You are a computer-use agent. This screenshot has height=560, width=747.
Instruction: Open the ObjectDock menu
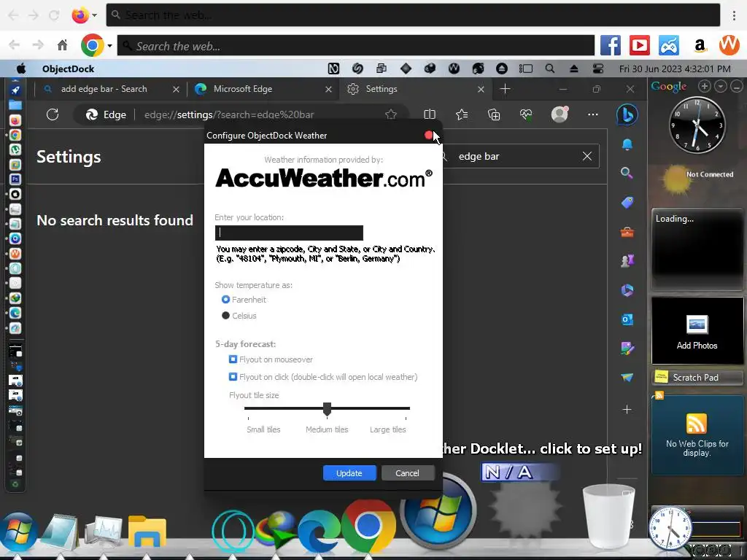(68, 69)
